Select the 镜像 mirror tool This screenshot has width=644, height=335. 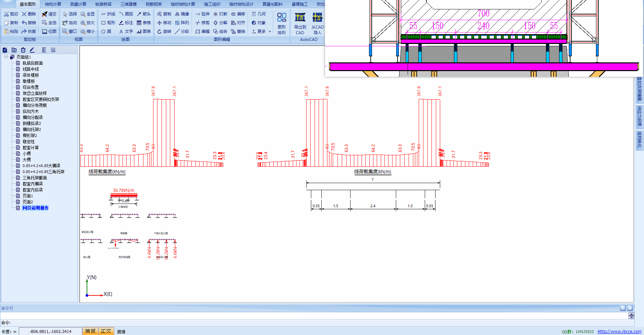[x=182, y=14]
